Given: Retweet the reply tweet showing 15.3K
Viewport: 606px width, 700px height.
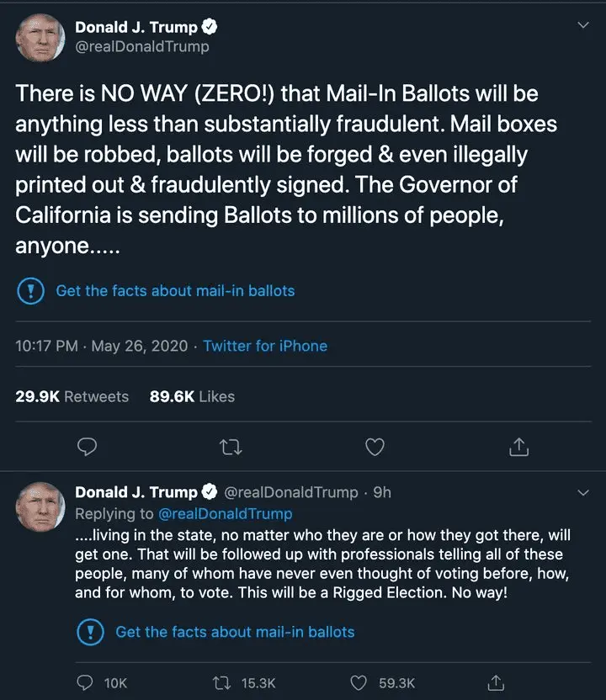Looking at the screenshot, I should click(x=225, y=682).
